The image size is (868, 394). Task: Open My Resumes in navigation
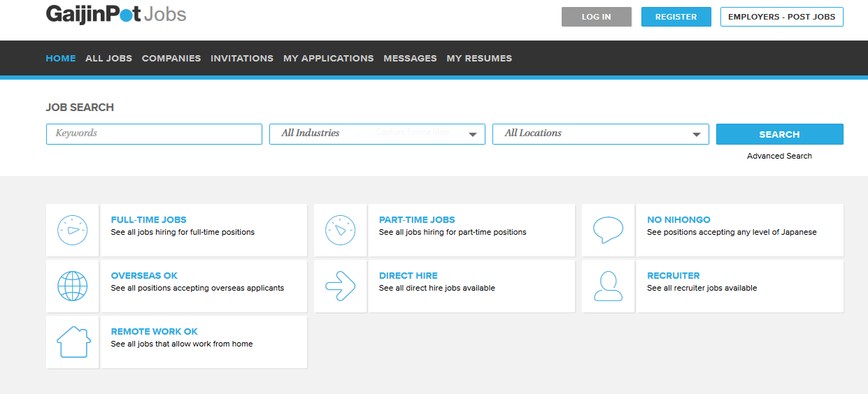click(479, 58)
